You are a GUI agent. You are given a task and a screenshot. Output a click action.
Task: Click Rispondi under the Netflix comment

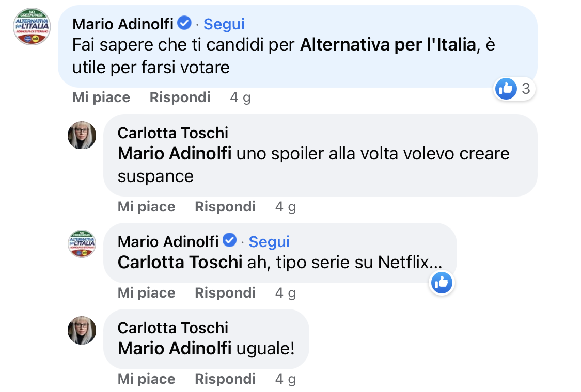(x=225, y=293)
